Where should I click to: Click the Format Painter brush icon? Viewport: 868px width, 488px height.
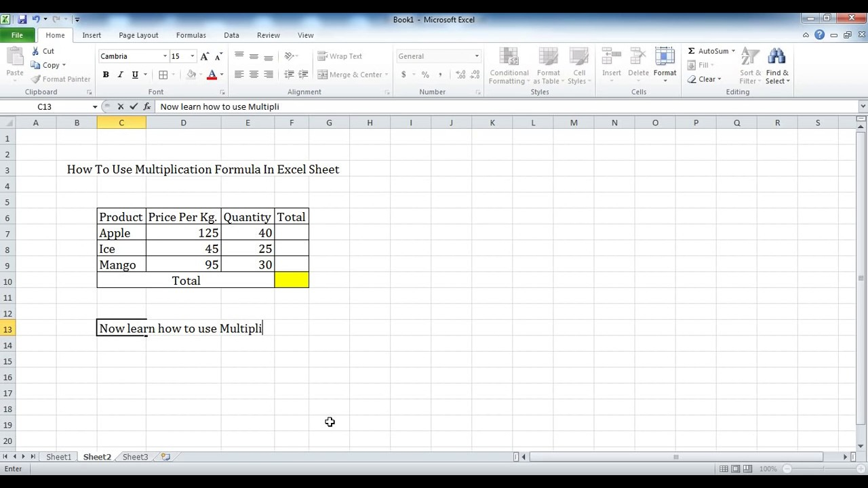(x=36, y=79)
